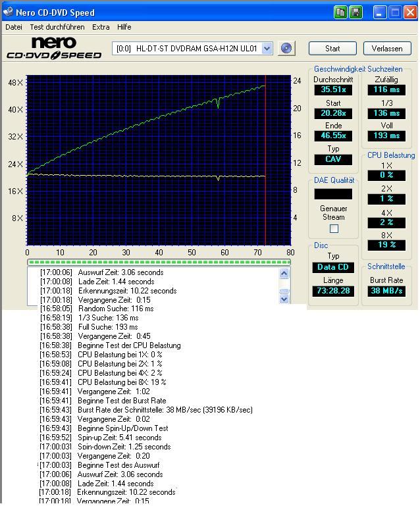The height and width of the screenshot is (506, 420).
Task: Click log line Burst Rate der Schnittstelle
Action: [x=146, y=410]
